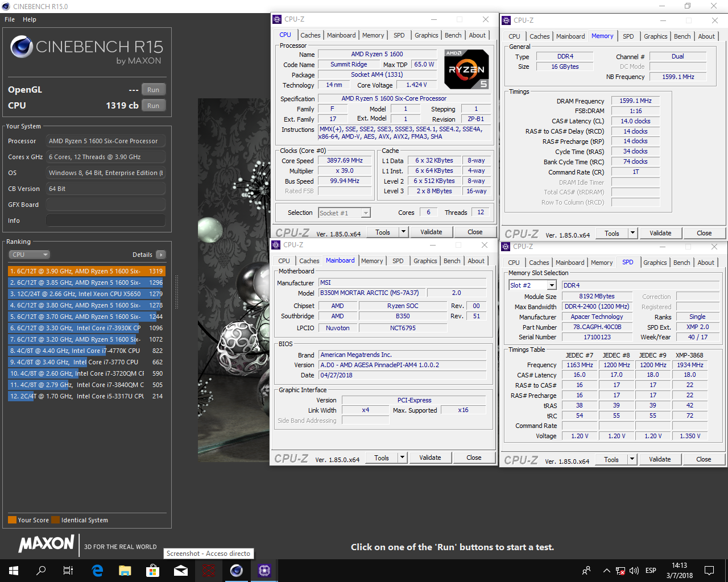Open the File menu in Cinebench

tap(10, 19)
